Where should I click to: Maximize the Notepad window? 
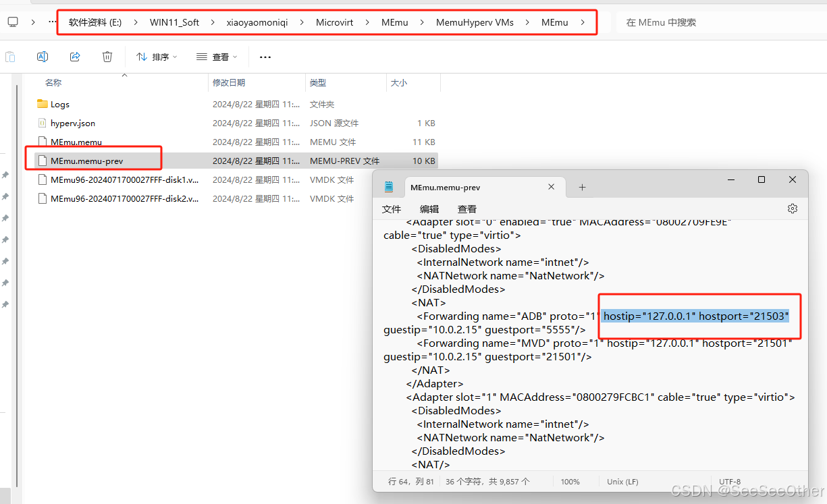pyautogui.click(x=762, y=179)
